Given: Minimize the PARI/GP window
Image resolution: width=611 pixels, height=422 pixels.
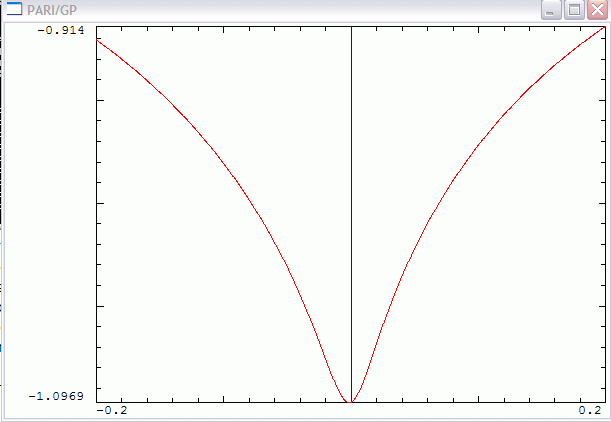Looking at the screenshot, I should tap(551, 10).
